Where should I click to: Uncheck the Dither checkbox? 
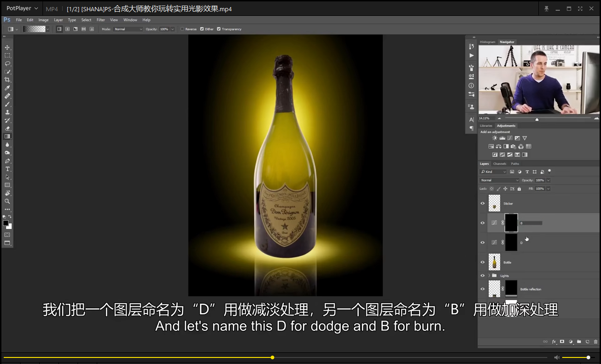coord(202,29)
